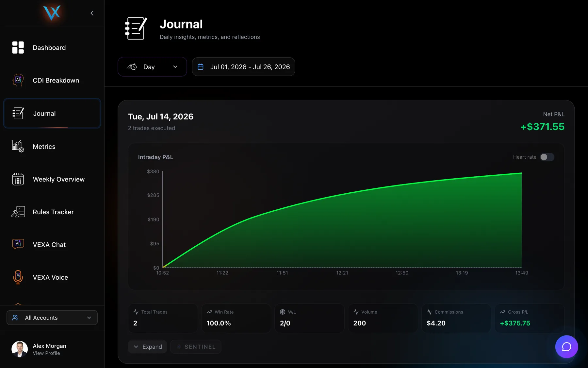
Task: Select the Journal menu item
Action: (x=52, y=113)
